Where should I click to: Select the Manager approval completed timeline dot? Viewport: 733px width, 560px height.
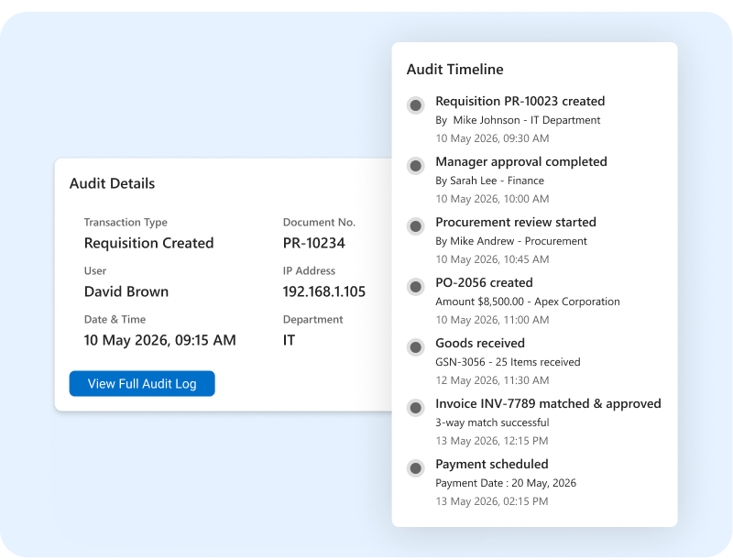tap(416, 166)
